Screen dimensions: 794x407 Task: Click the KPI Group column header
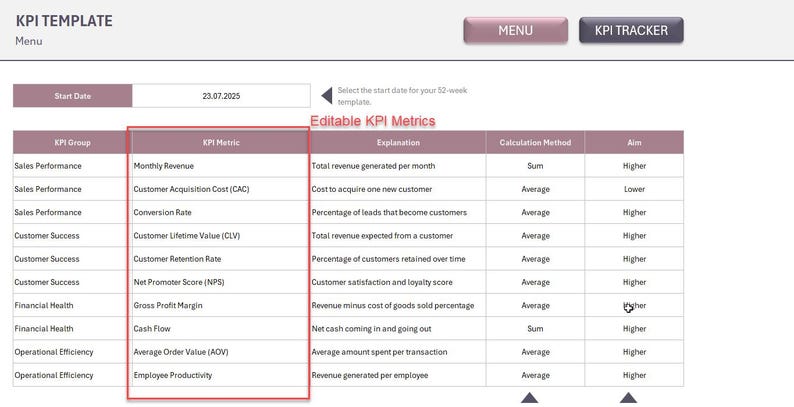point(72,143)
